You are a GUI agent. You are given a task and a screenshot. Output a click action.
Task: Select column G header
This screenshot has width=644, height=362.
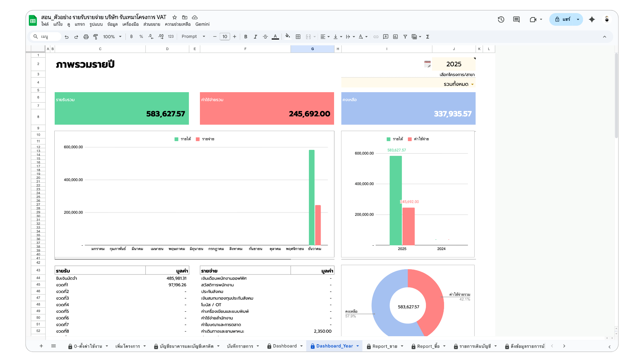[x=312, y=49]
